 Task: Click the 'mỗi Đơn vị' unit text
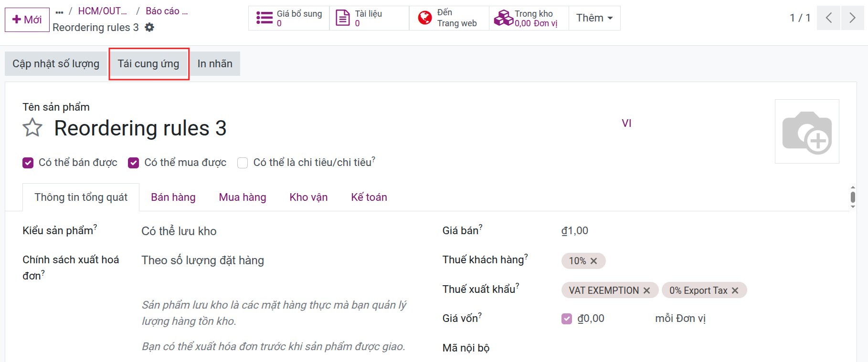(x=680, y=319)
